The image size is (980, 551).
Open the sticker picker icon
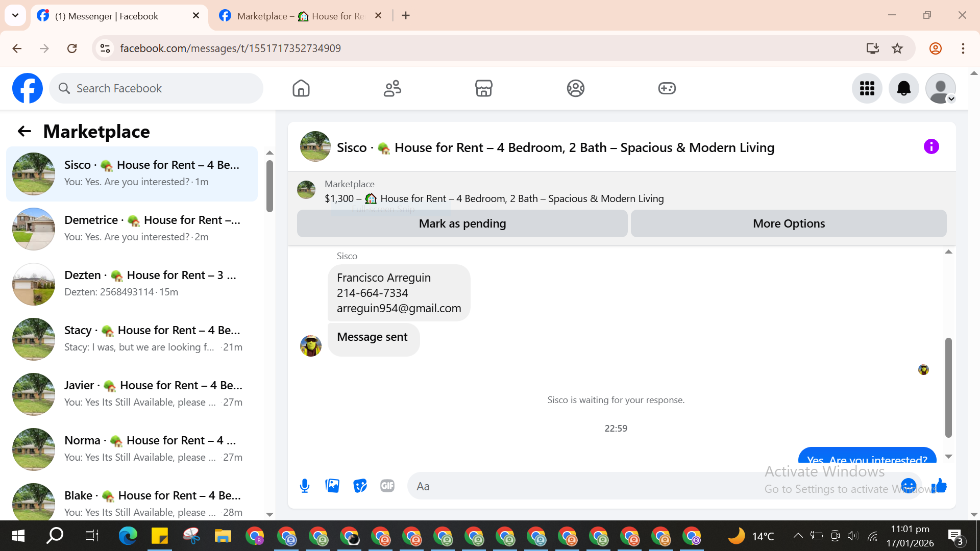pyautogui.click(x=360, y=486)
